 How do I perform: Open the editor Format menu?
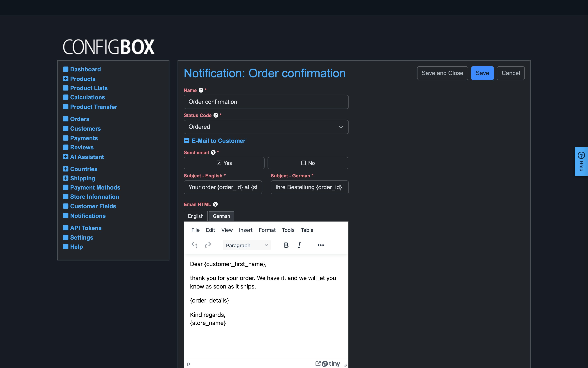[x=267, y=230]
